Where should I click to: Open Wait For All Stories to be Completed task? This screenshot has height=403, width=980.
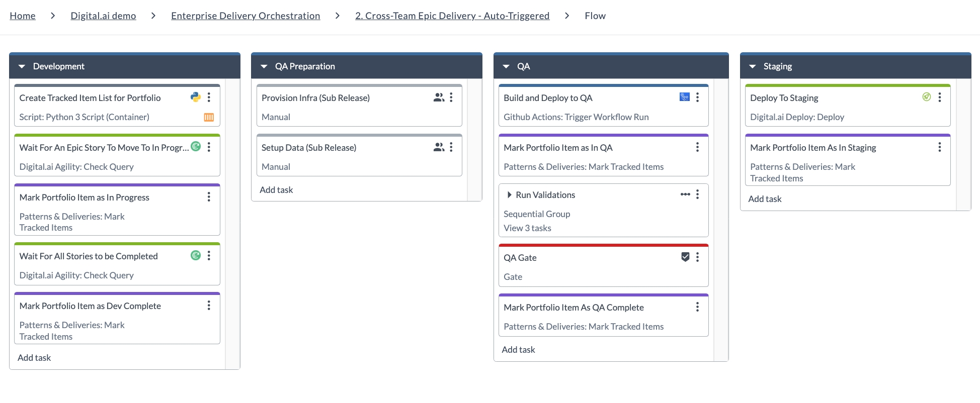89,256
